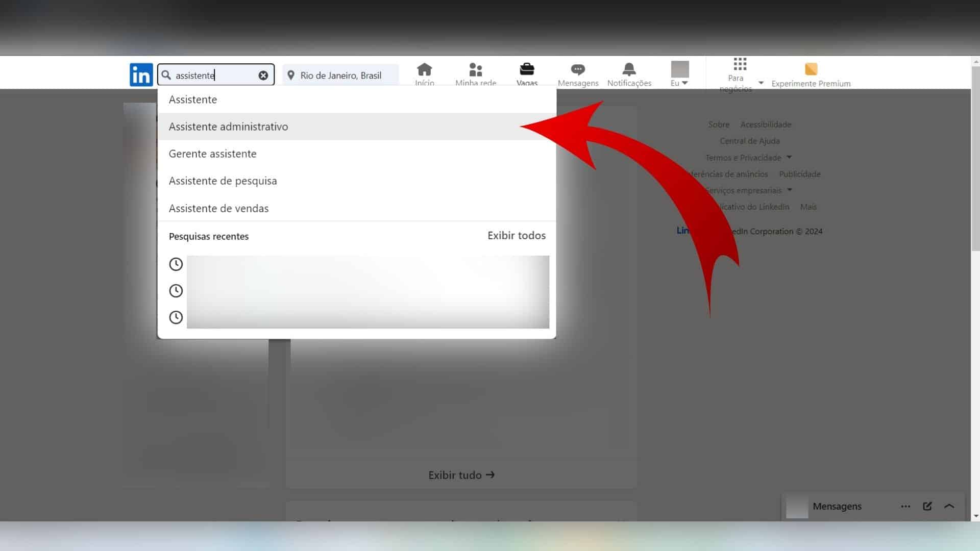Open 'Central de Ajuda' link
980x551 pixels.
coord(750,141)
